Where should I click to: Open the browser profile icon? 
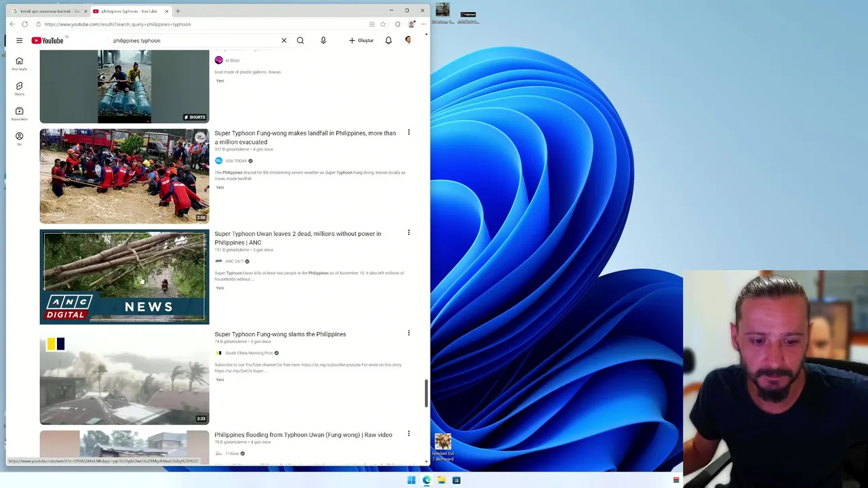pyautogui.click(x=412, y=24)
